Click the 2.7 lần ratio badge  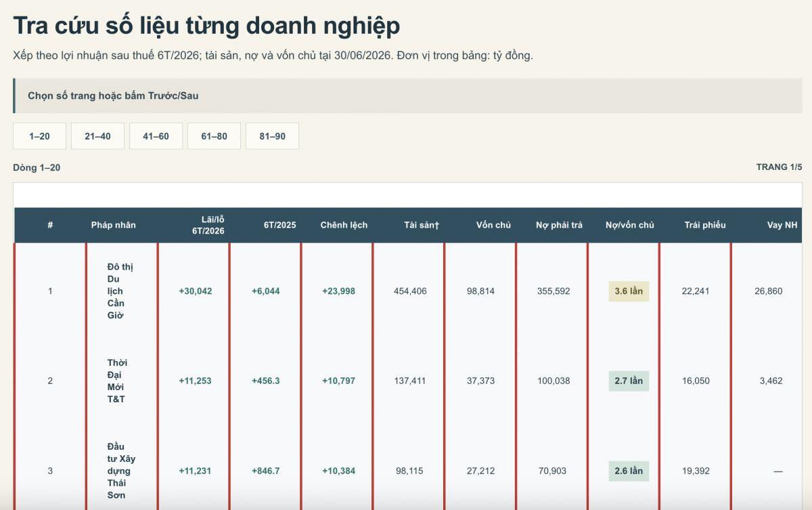tap(629, 381)
